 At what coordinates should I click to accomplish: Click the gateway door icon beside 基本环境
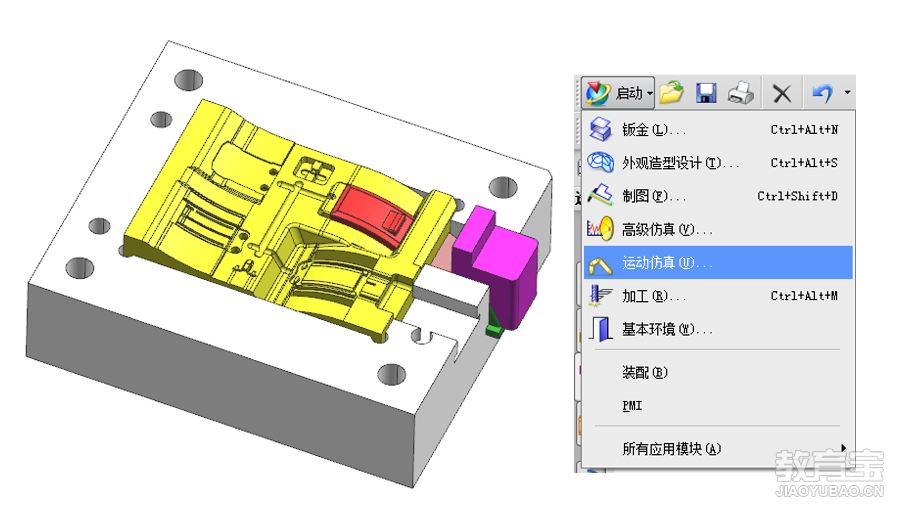(601, 328)
